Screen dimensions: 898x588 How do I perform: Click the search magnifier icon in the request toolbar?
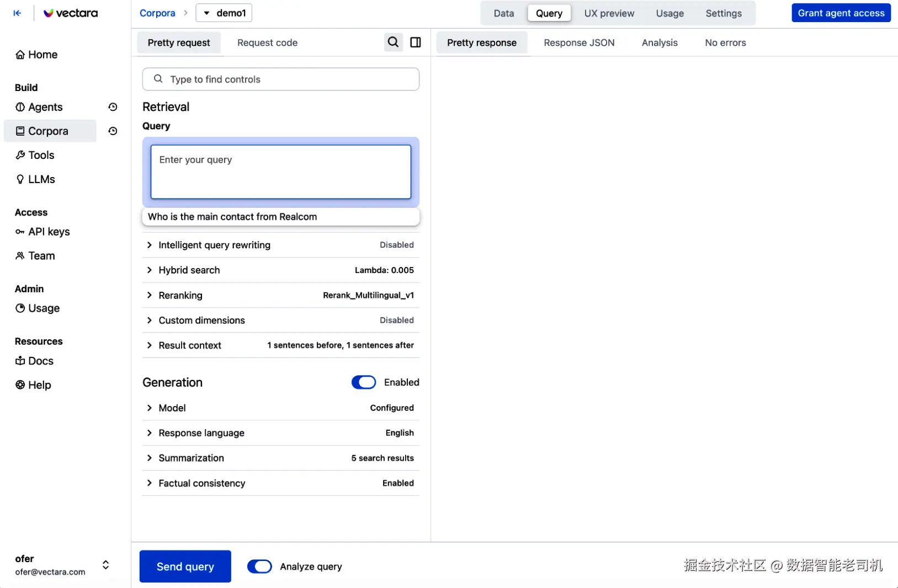point(393,42)
